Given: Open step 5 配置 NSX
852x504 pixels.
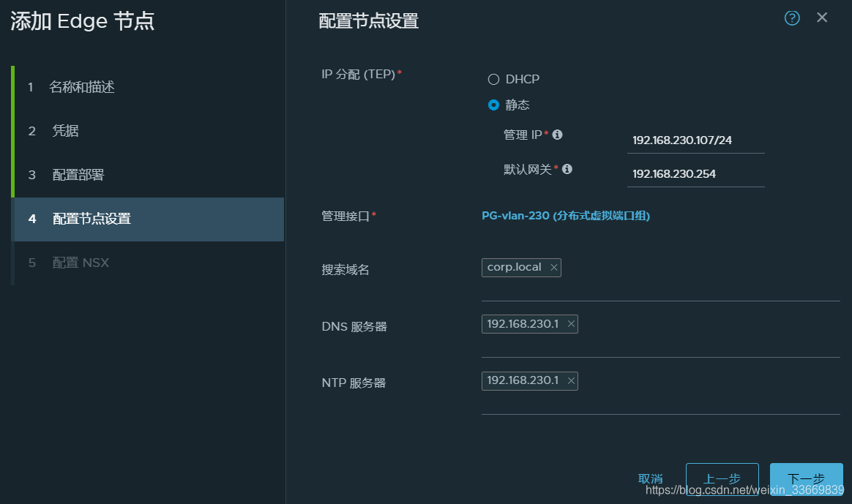Looking at the screenshot, I should pos(81,263).
